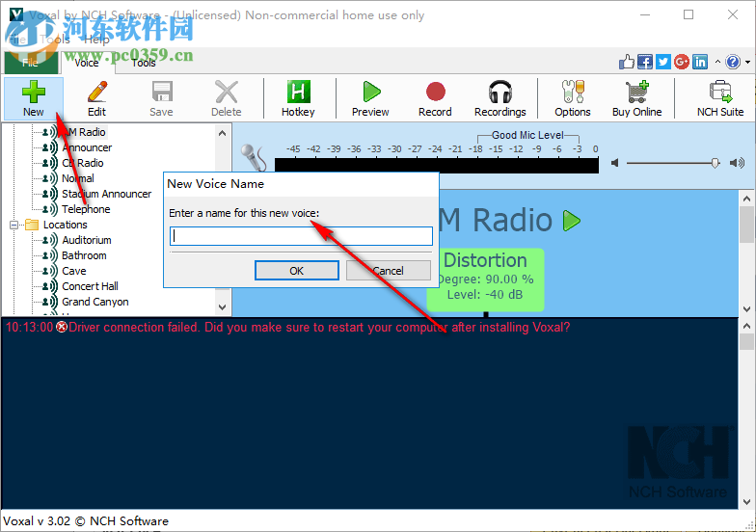Open the Tools menu in menu bar
This screenshot has height=532, width=756.
55,40
